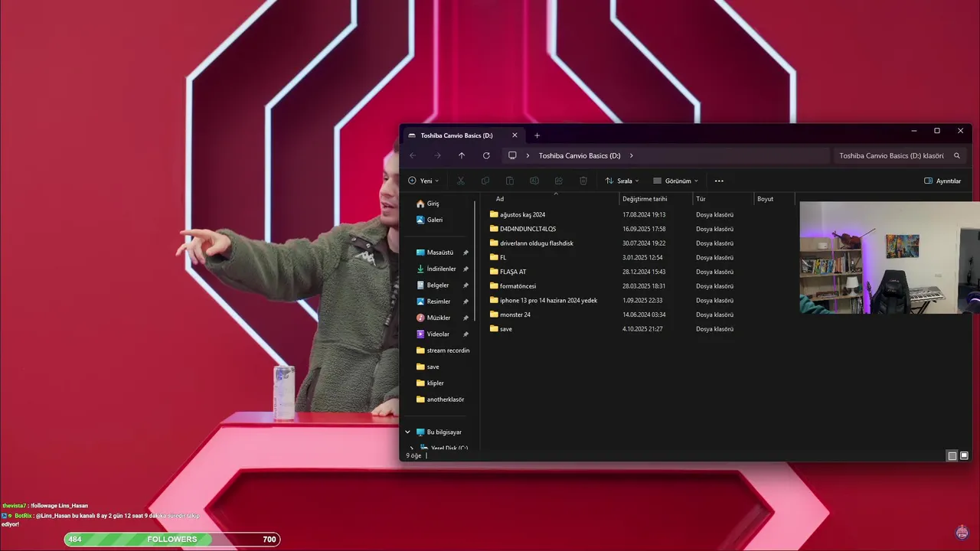Toggle the Ayrıntılar details pane
980x551 pixels.
tap(942, 181)
